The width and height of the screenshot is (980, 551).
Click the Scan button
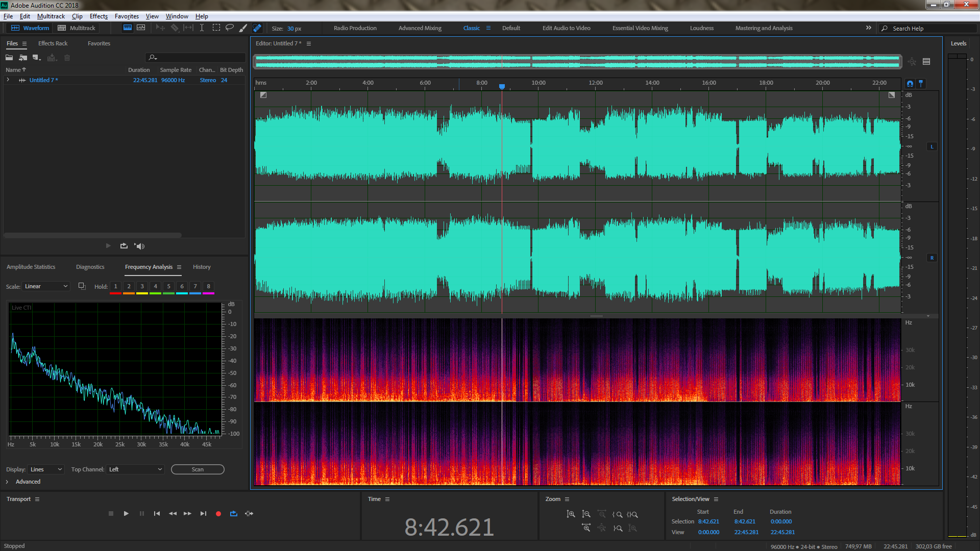click(198, 469)
